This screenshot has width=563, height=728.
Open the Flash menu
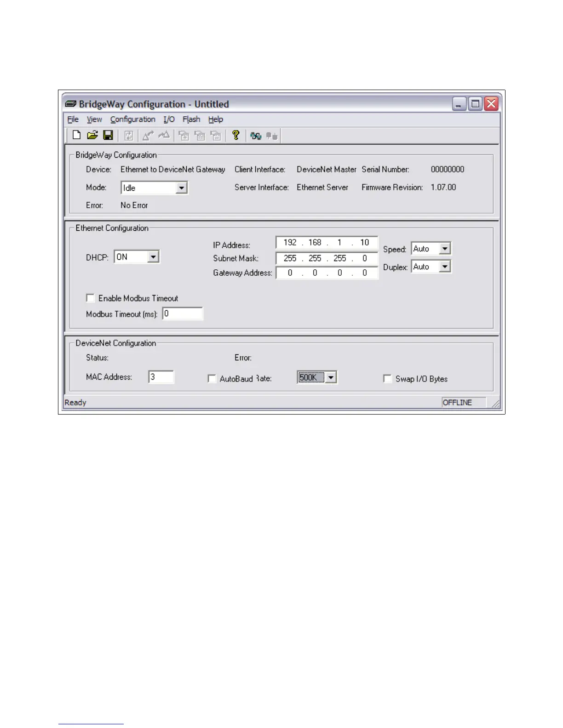pyautogui.click(x=191, y=119)
